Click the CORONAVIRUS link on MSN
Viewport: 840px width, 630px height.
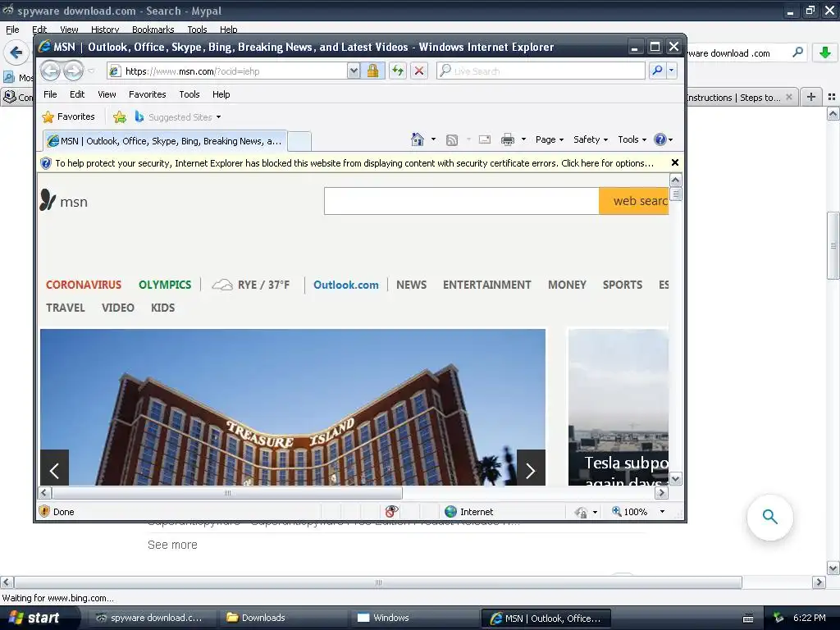tap(84, 285)
